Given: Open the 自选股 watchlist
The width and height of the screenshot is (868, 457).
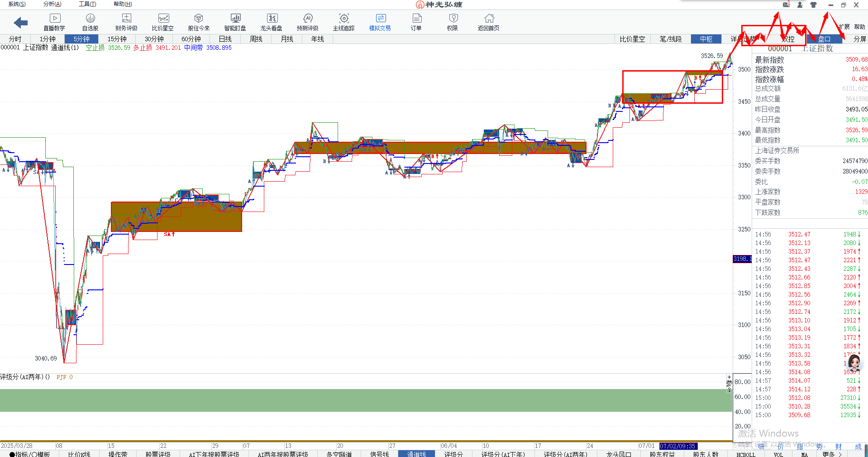Looking at the screenshot, I should click(90, 22).
